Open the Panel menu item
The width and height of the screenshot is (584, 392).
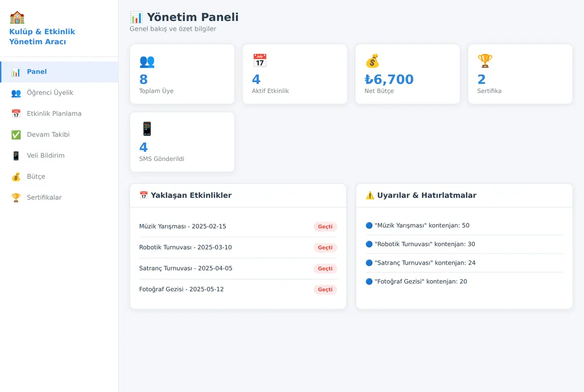59,72
